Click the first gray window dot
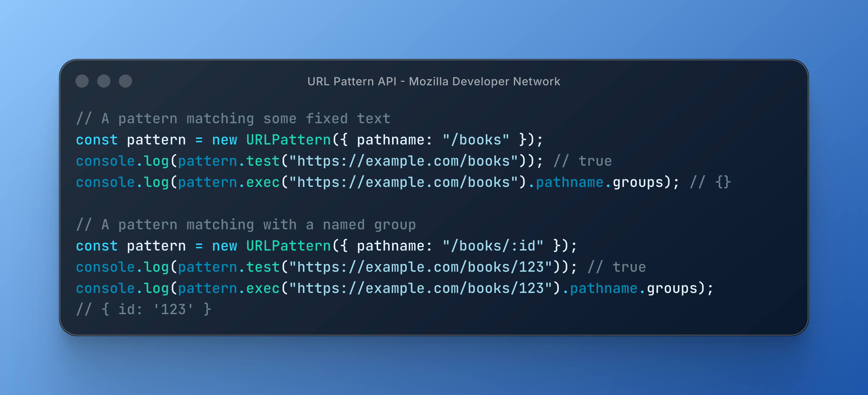The height and width of the screenshot is (395, 868). click(x=82, y=81)
